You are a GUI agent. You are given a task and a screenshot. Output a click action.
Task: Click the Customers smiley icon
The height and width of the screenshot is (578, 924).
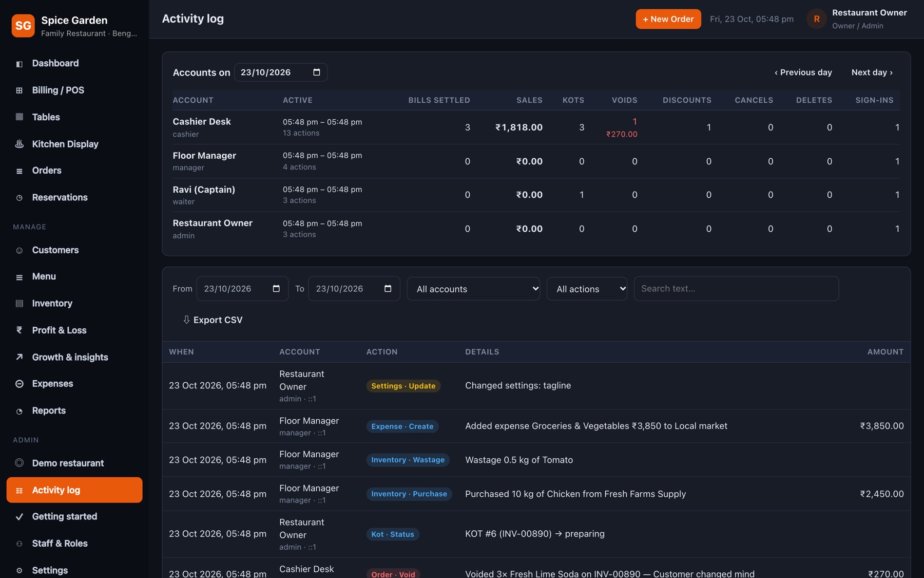click(20, 251)
